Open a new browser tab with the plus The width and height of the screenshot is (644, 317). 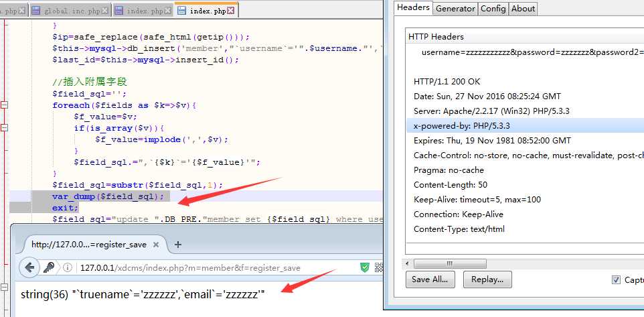pyautogui.click(x=178, y=245)
